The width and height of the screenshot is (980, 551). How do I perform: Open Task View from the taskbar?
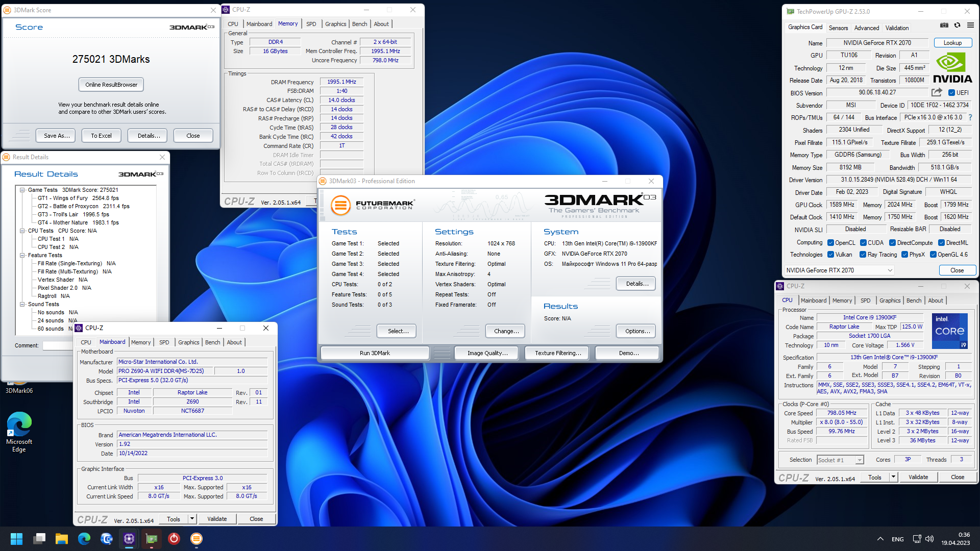[39, 539]
